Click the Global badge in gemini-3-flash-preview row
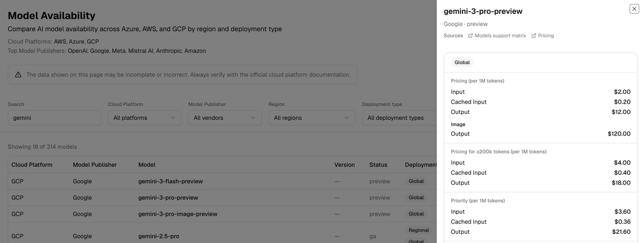The width and height of the screenshot is (644, 243). [416, 181]
